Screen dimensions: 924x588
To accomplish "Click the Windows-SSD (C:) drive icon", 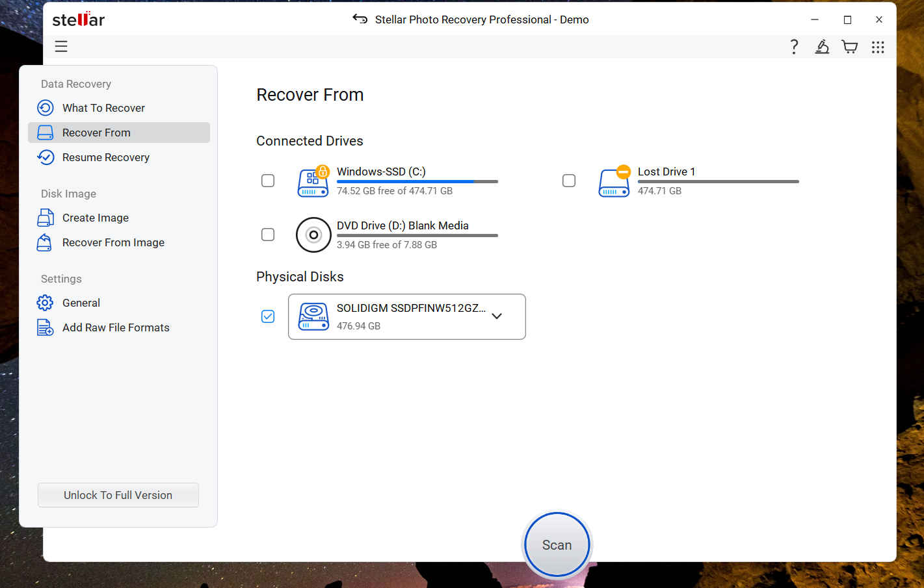I will [313, 181].
